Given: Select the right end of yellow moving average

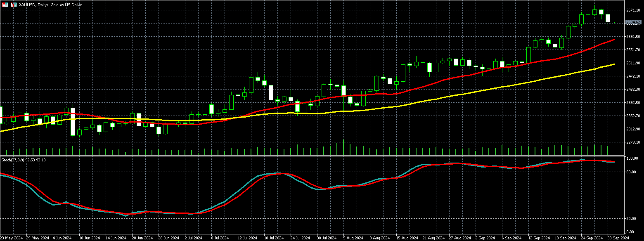Looking at the screenshot, I should 614,64.
